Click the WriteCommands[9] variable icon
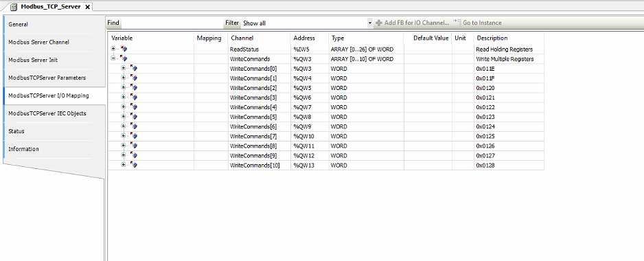Viewport: 644px width, 261px height. coord(133,155)
